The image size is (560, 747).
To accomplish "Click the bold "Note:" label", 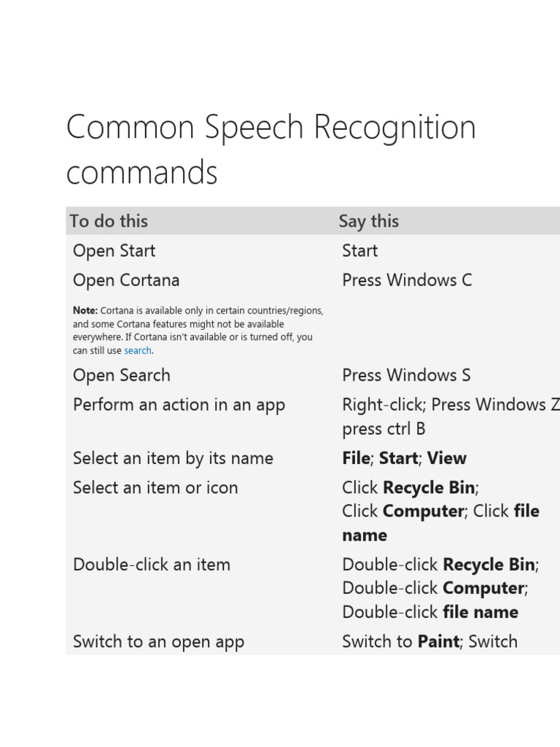I will click(85, 310).
